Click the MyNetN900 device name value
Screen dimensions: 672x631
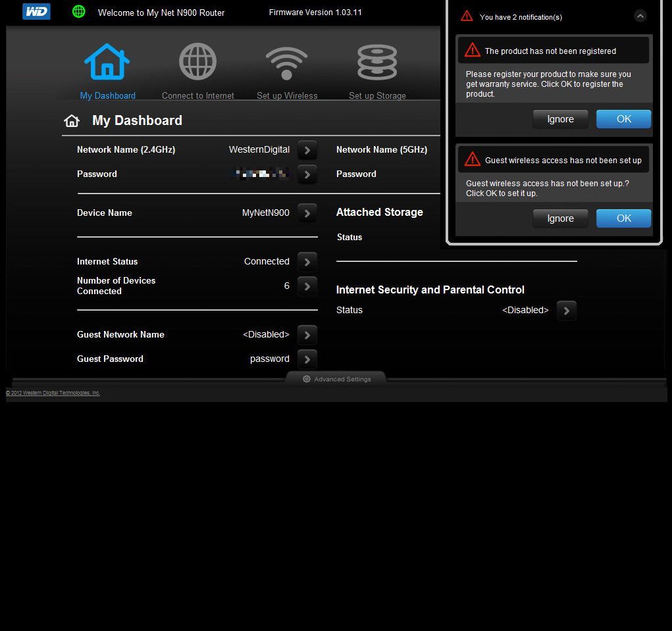265,213
